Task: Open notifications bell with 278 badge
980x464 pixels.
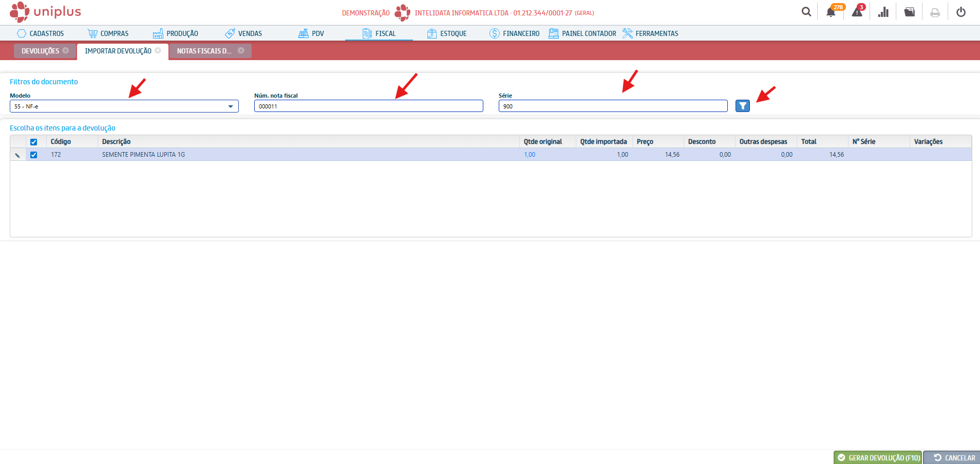Action: (831, 12)
